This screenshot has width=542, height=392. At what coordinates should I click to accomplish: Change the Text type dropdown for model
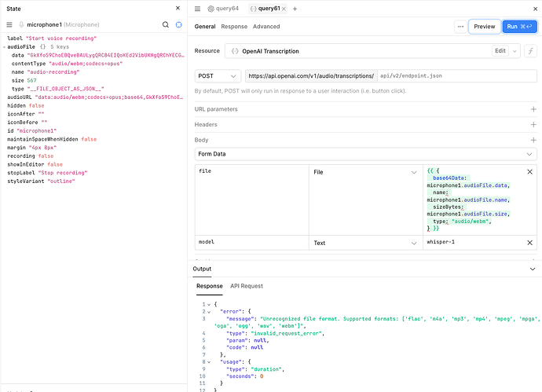[x=365, y=243]
